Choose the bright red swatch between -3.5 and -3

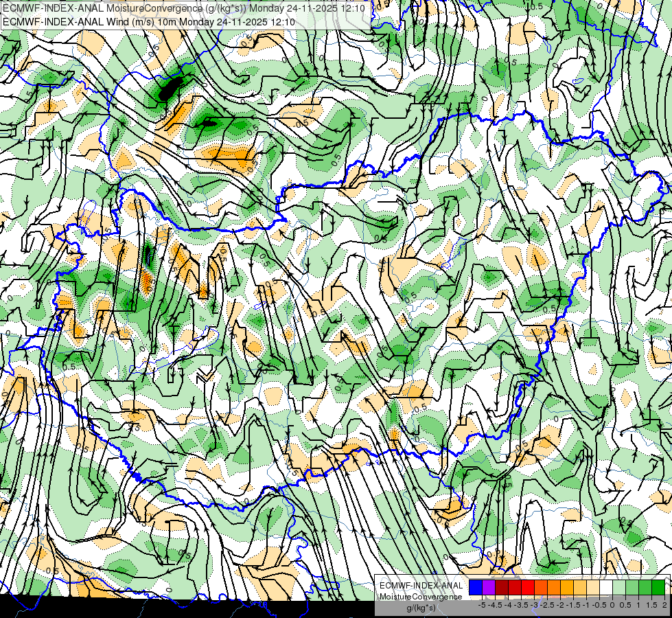[x=528, y=588]
